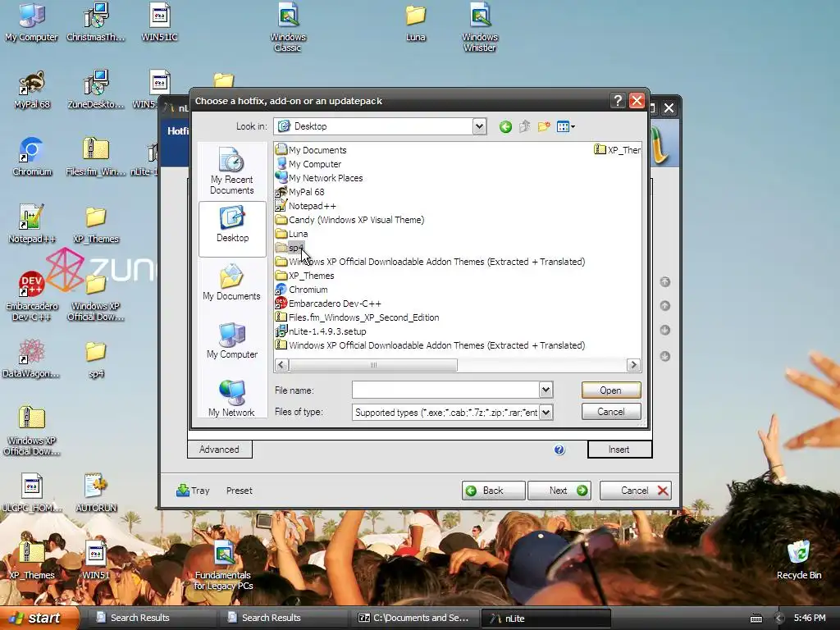This screenshot has height=630, width=840.
Task: Click the Embarcadero Dev-C++ desktop shortcut
Action: (x=32, y=295)
